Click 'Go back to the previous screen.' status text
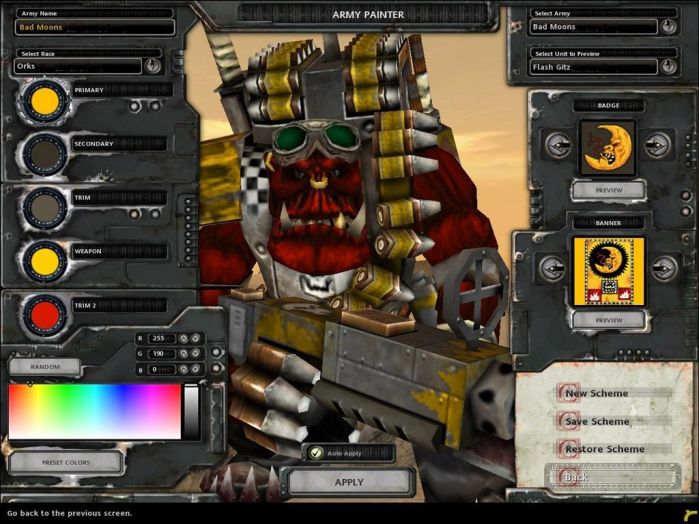 [x=70, y=513]
